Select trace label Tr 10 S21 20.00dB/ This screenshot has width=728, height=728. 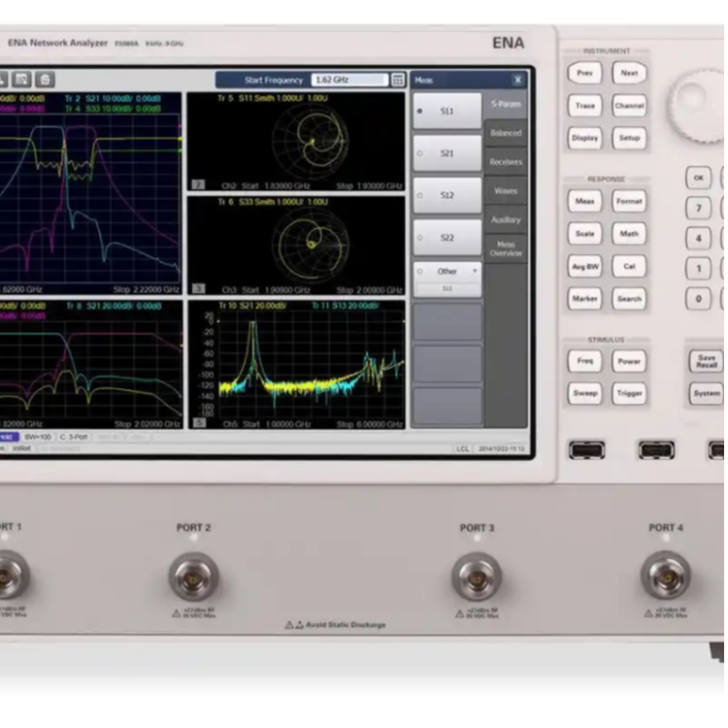[x=252, y=306]
